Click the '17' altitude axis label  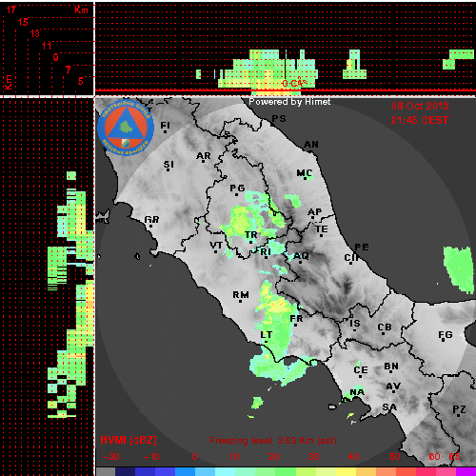point(11,10)
